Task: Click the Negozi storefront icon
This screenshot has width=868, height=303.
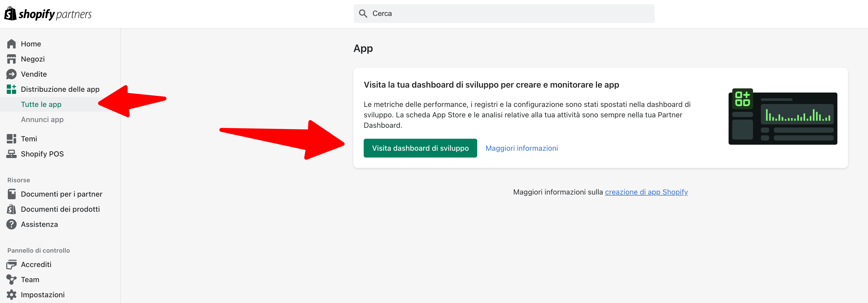Action: 11,59
